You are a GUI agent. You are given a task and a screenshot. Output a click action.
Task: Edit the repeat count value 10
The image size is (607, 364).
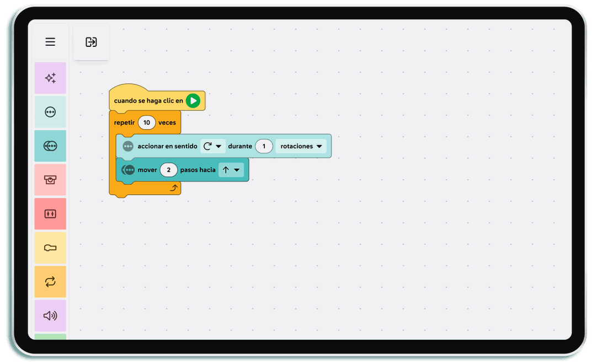coord(147,122)
